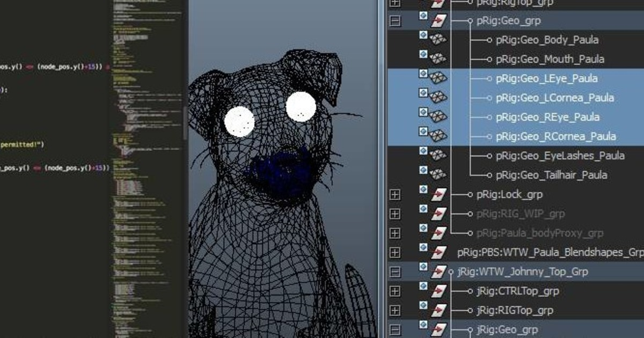644x338 pixels.
Task: Click transform icon of pRig:Paula_bodyProxy_grp
Action: [439, 233]
